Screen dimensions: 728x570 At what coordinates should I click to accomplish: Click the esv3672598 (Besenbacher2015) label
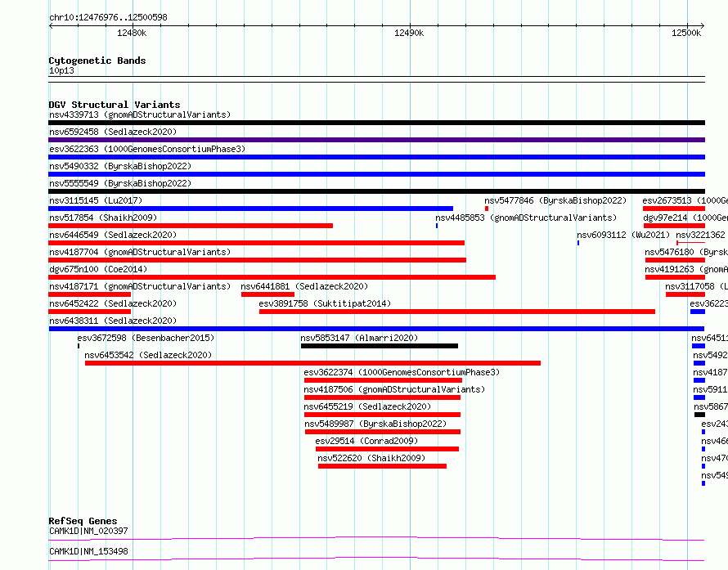[x=146, y=338]
